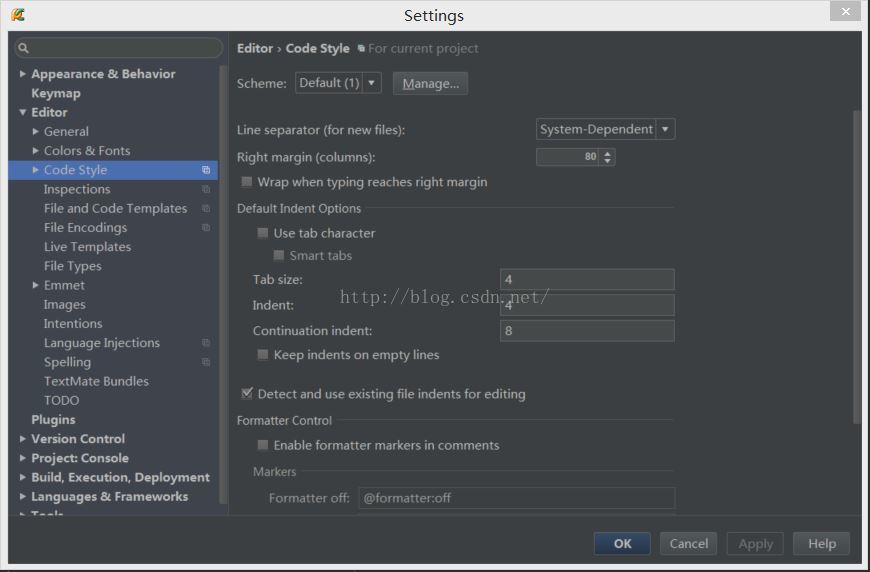870x572 pixels.
Task: Click the project icon beside File and Code Templates
Action: pyautogui.click(x=206, y=208)
